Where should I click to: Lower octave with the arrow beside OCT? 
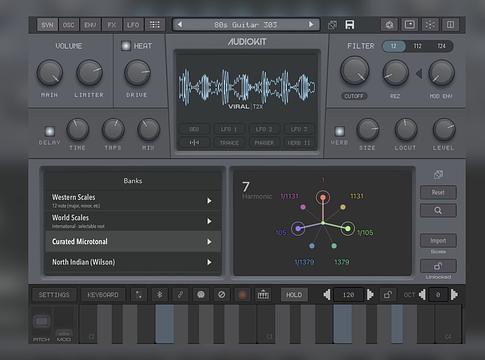click(422, 295)
